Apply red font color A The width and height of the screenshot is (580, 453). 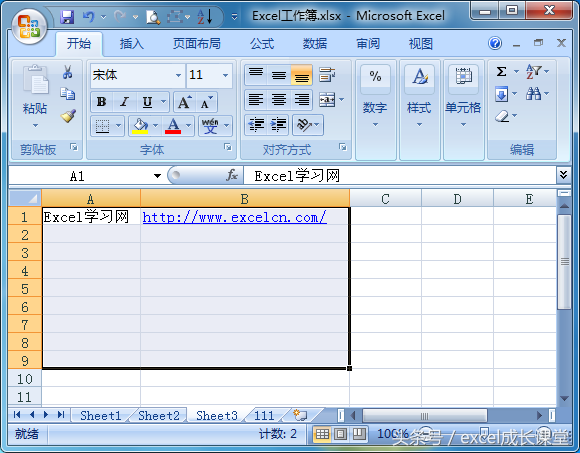(173, 126)
